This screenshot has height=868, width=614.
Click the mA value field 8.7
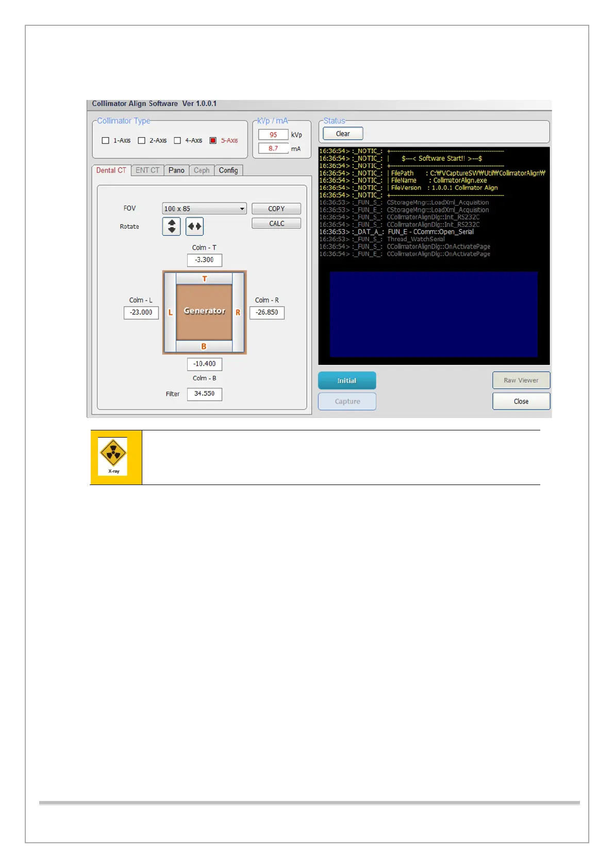pos(273,148)
